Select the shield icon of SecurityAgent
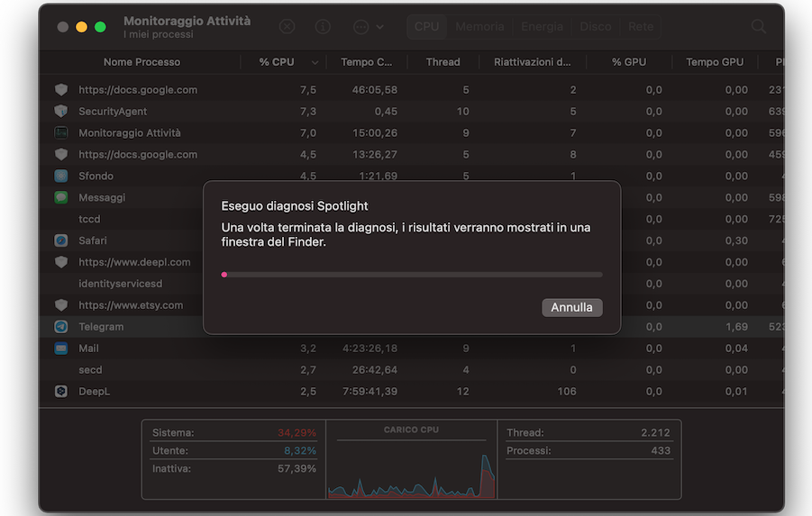 (61, 112)
